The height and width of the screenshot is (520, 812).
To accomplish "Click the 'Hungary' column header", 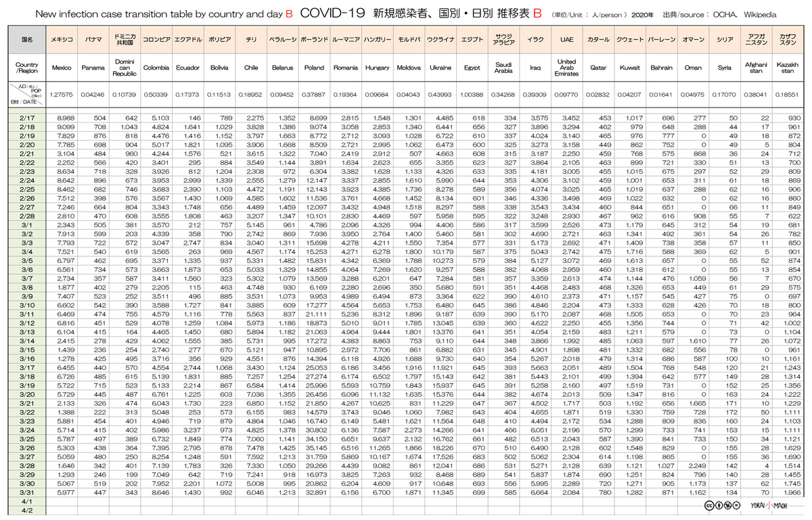I will point(377,68).
